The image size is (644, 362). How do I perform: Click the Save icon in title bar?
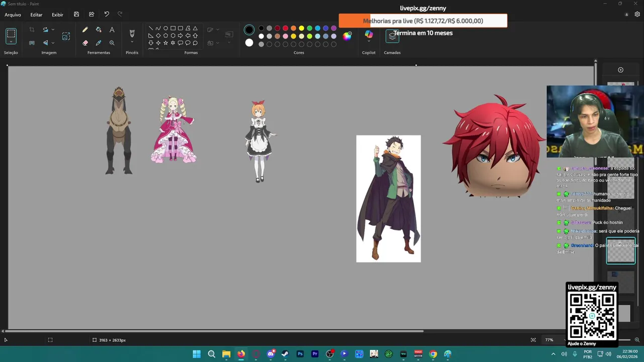coord(76,15)
